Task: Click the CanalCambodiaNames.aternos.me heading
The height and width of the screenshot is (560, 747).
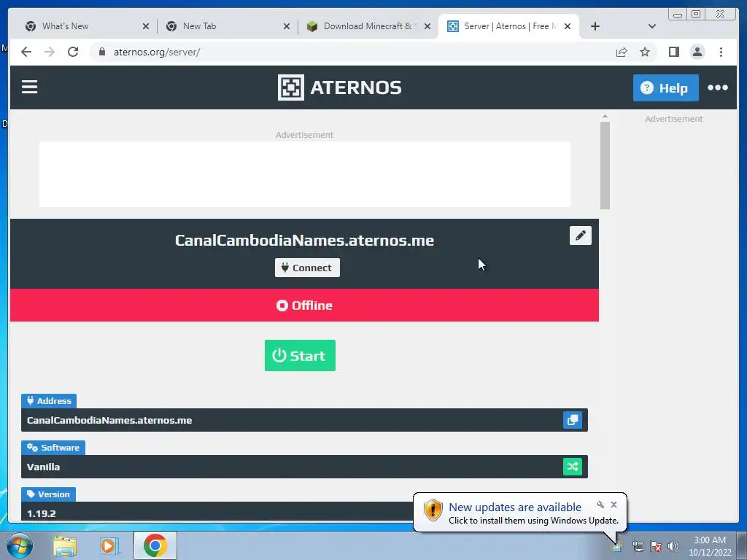Action: click(304, 241)
